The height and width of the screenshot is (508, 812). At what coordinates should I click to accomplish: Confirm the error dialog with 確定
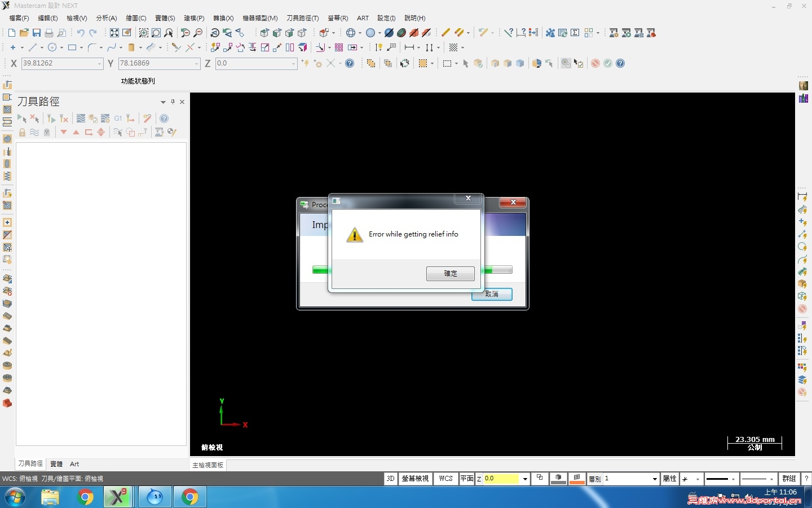click(451, 274)
